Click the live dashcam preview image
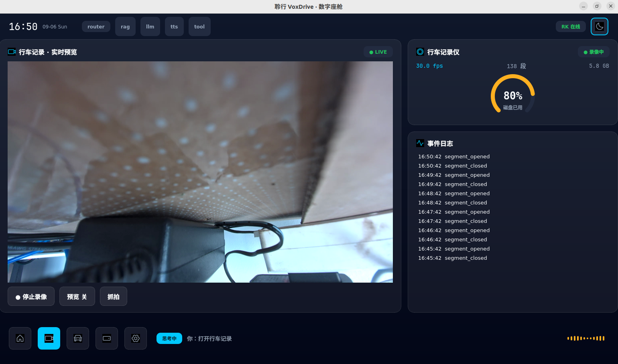 (x=200, y=172)
